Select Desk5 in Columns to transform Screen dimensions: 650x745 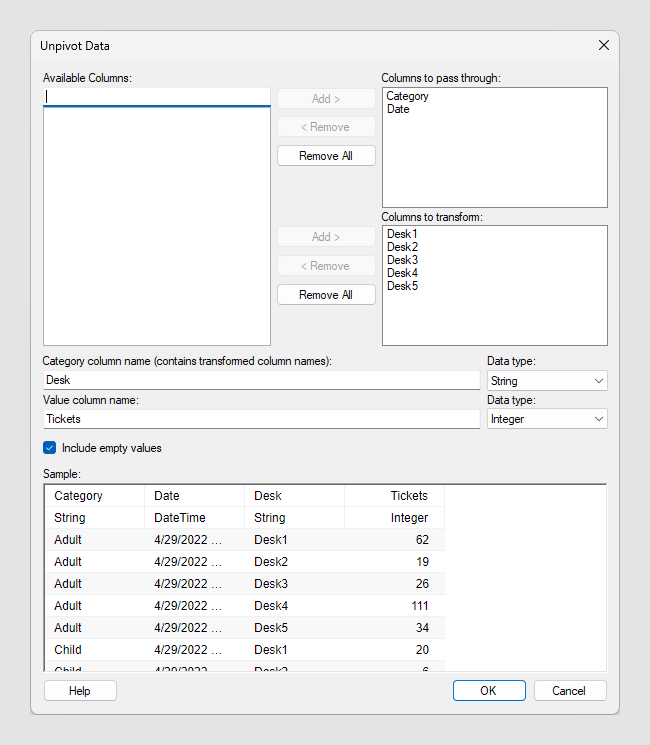click(402, 286)
